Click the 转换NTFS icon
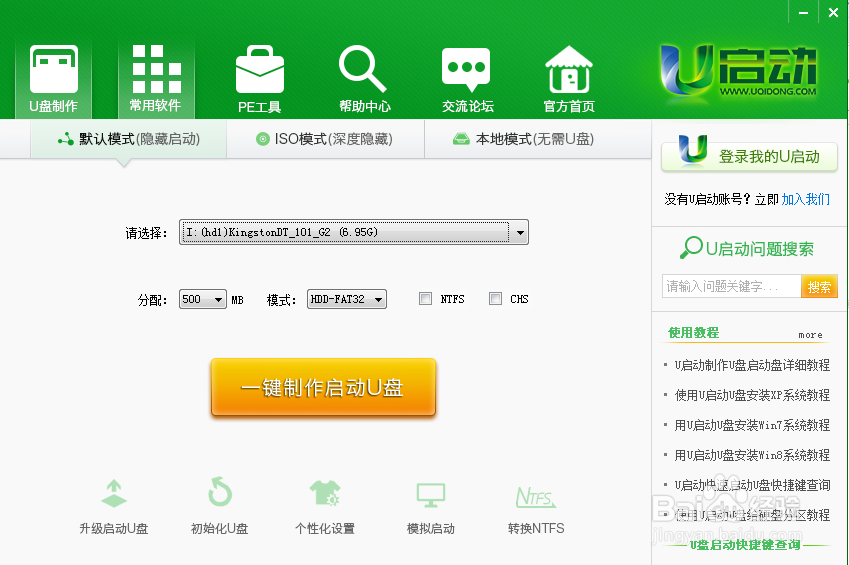Viewport: 849px width, 565px height. pos(535,496)
